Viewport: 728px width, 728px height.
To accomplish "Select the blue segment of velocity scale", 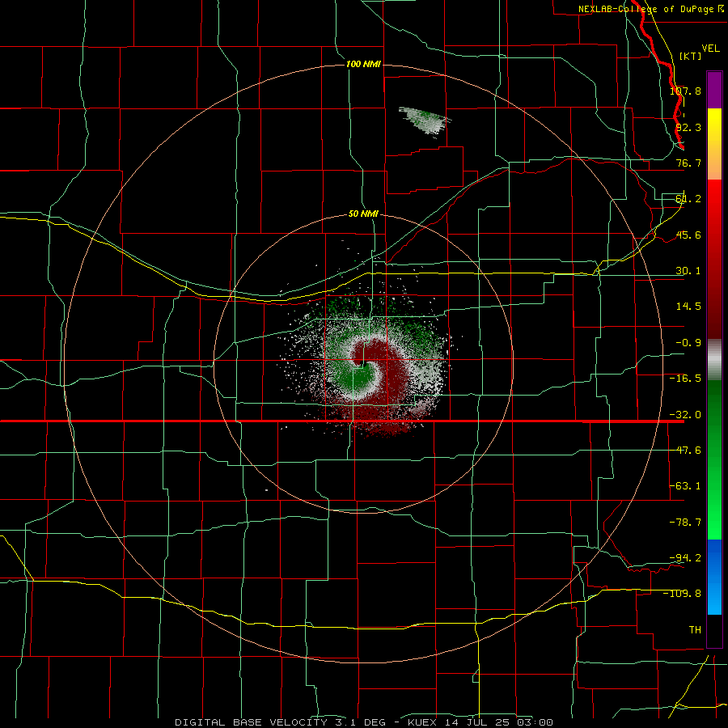I will pyautogui.click(x=714, y=577).
